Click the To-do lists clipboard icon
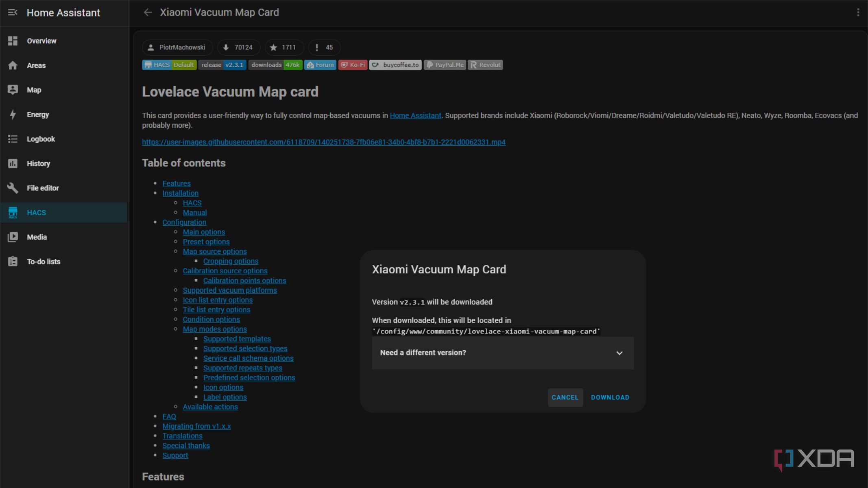 (13, 261)
